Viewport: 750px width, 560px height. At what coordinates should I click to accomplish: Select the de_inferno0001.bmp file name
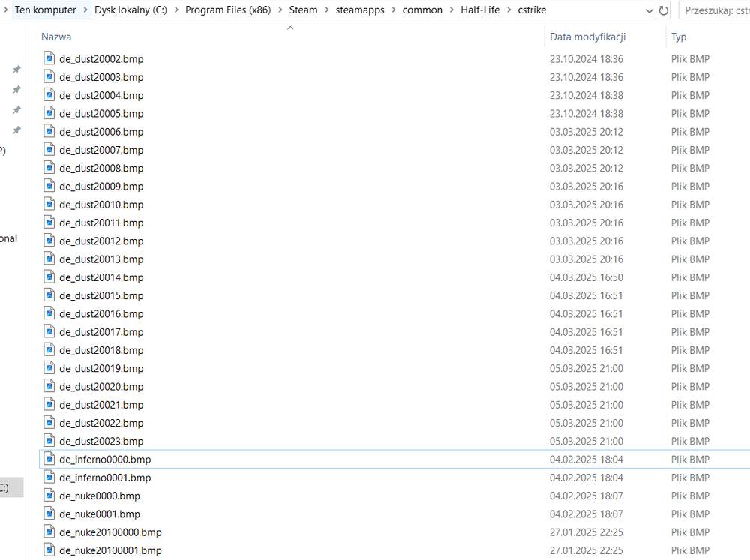pos(105,478)
